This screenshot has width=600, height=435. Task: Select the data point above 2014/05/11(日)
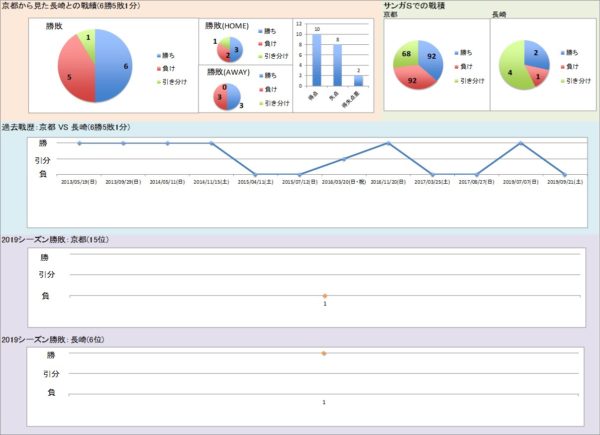[x=168, y=143]
